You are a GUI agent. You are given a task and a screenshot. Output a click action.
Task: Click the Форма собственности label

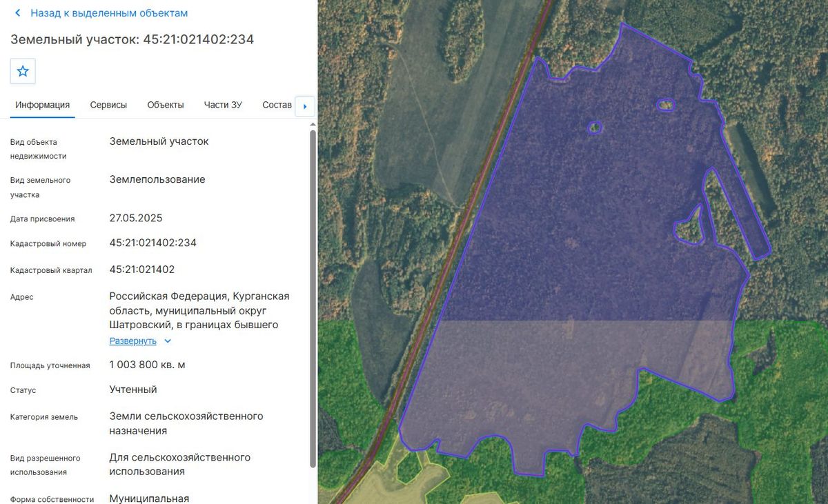[x=52, y=500]
